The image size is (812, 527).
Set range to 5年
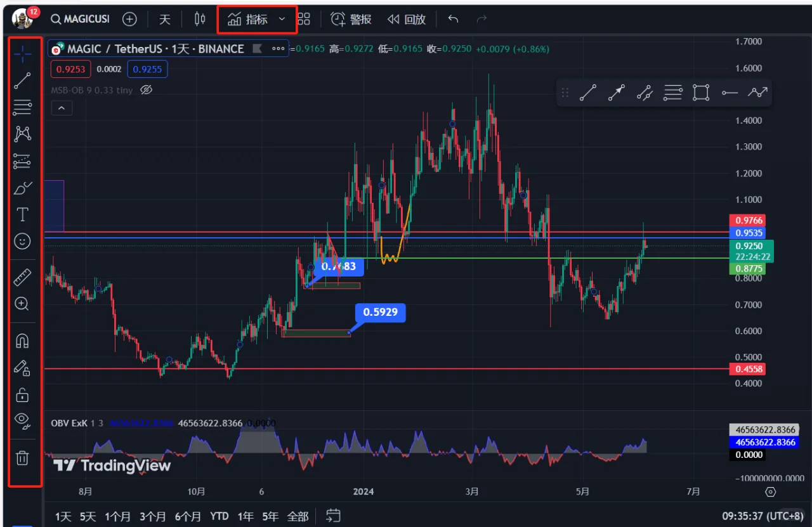click(270, 516)
